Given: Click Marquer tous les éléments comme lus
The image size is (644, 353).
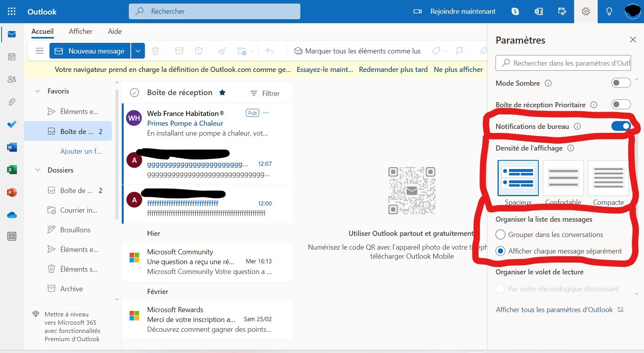Looking at the screenshot, I should (357, 51).
